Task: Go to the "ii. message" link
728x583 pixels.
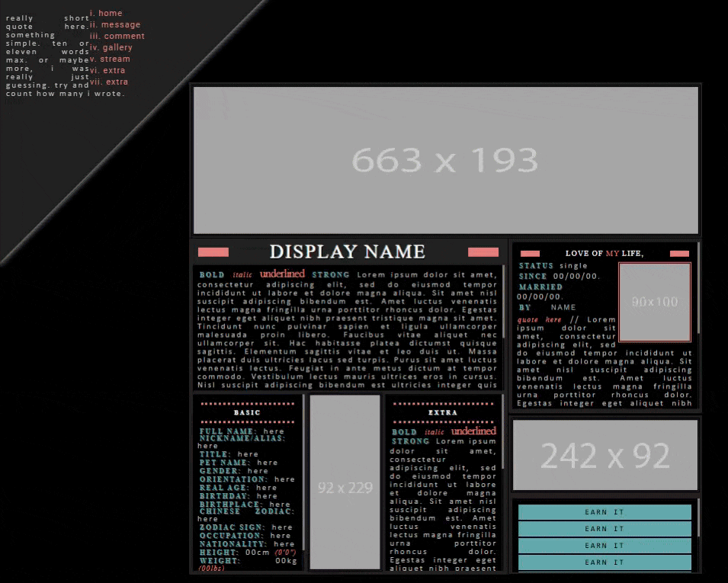Action: (115, 24)
